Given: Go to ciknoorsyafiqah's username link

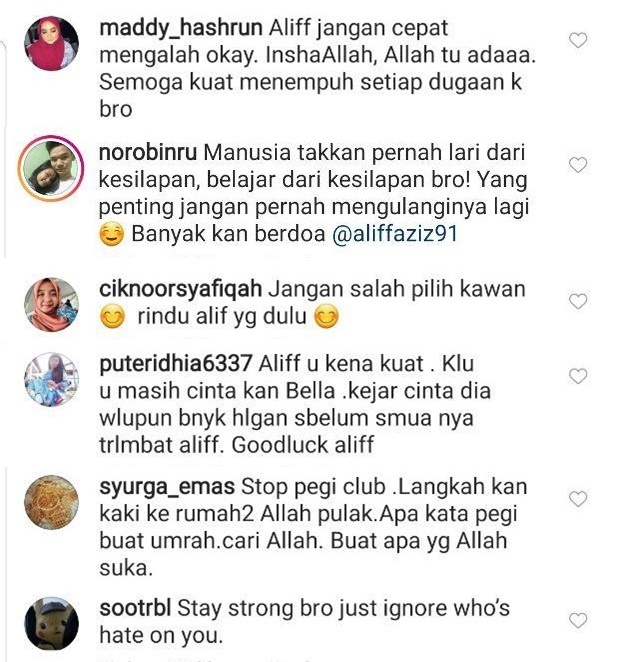Looking at the screenshot, I should [180, 290].
